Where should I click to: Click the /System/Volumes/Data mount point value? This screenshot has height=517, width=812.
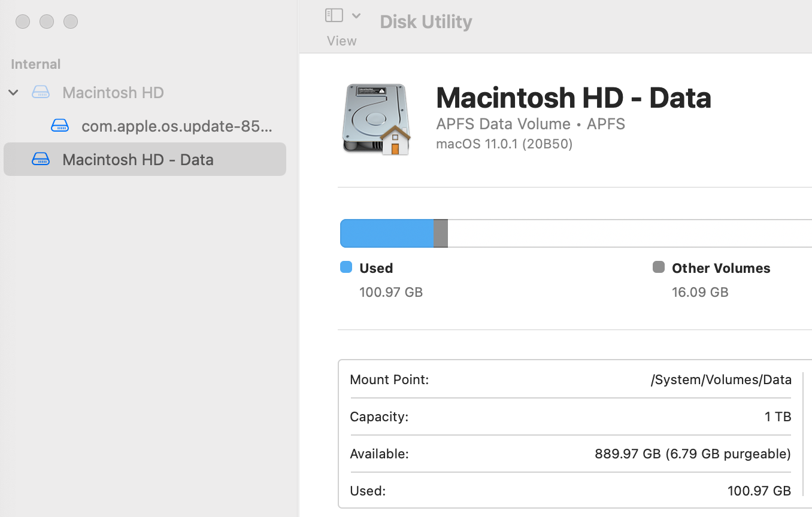coord(721,379)
